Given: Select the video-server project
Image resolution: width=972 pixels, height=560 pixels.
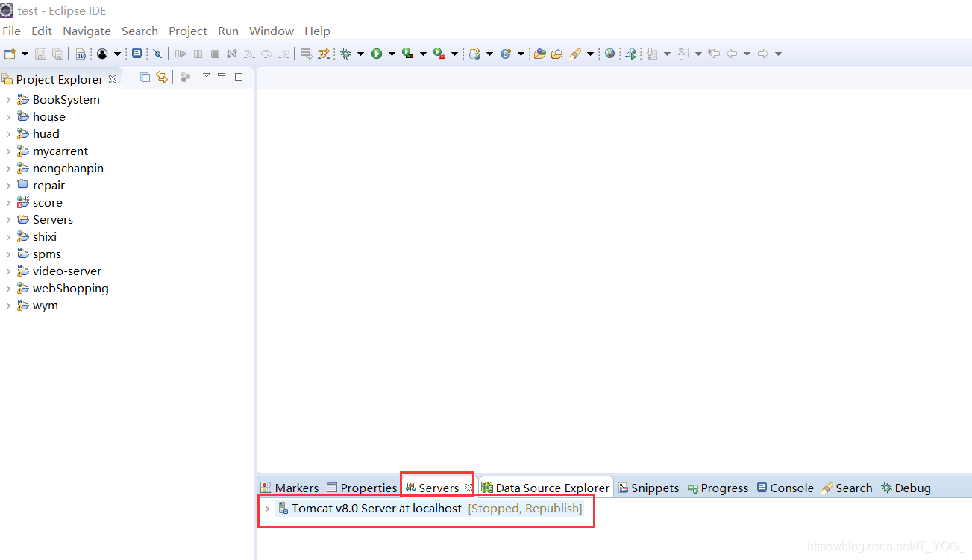Looking at the screenshot, I should pyautogui.click(x=67, y=271).
